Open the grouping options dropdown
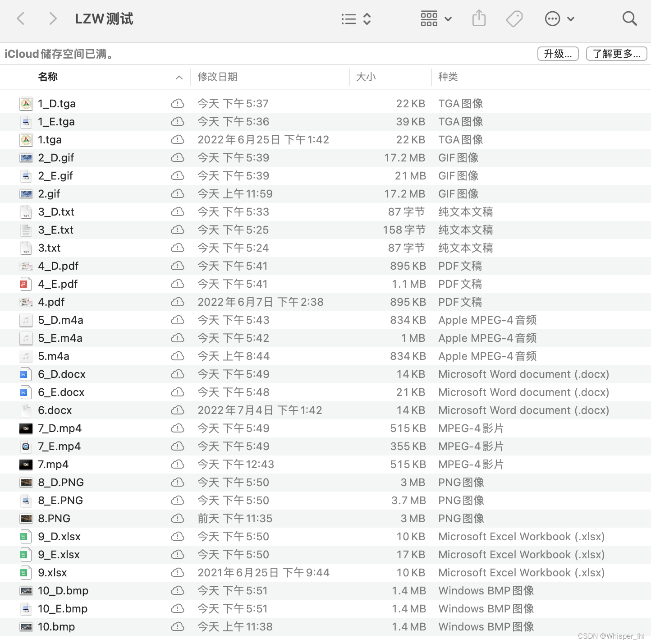 436,19
